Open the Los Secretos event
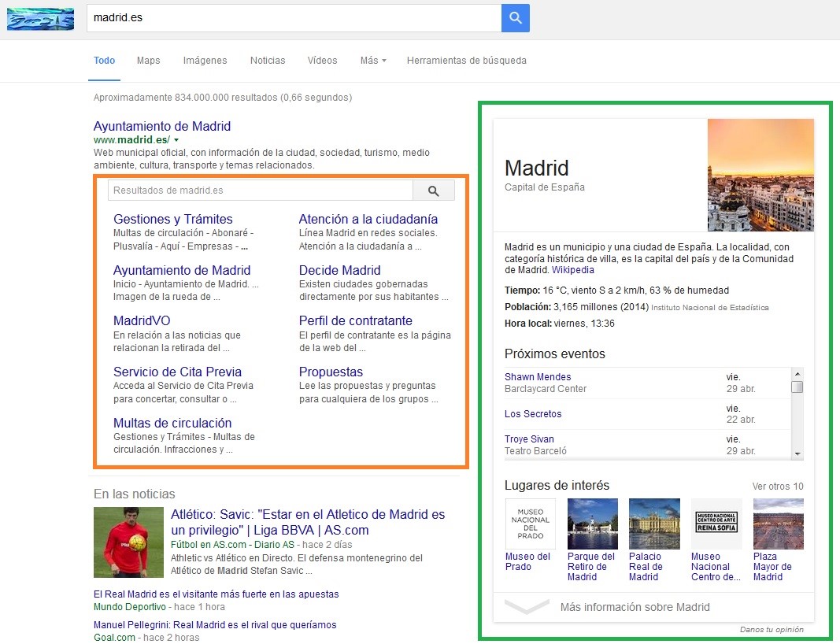Image resolution: width=840 pixels, height=644 pixels. 533,413
